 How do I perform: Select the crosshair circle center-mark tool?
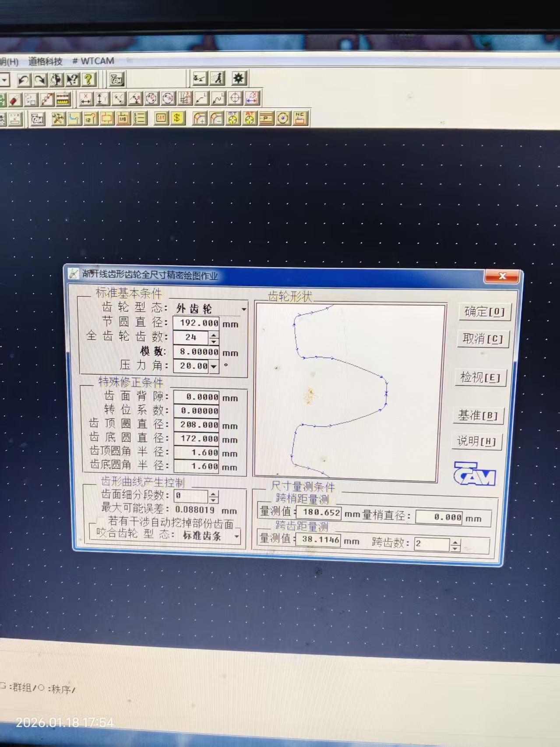point(235,98)
